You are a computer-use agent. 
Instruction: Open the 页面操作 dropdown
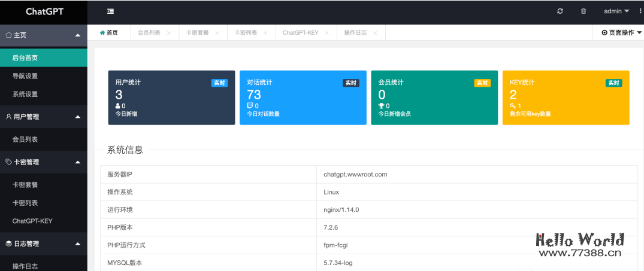[x=621, y=33]
